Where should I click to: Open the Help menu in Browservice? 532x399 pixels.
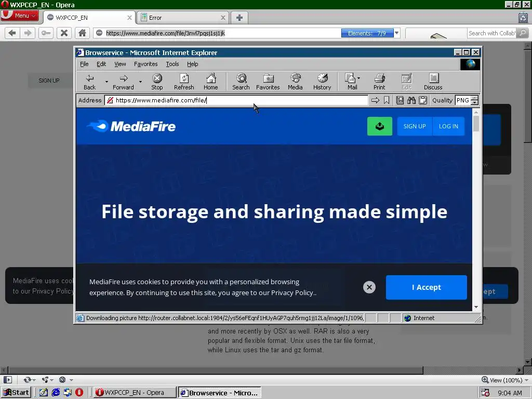tap(192, 64)
